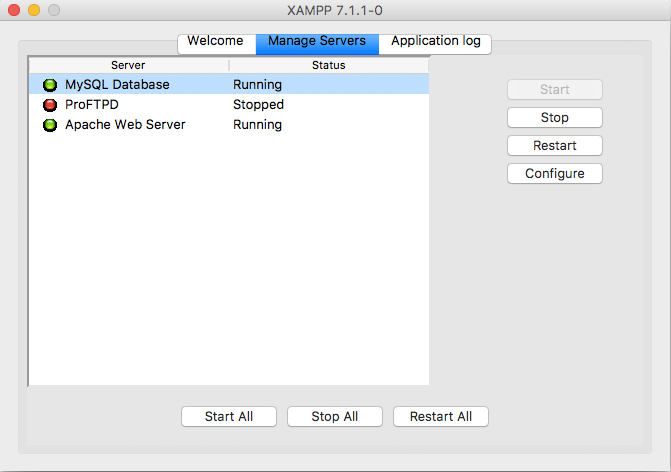Hit the Restart All button
This screenshot has height=472, width=671.
441,416
